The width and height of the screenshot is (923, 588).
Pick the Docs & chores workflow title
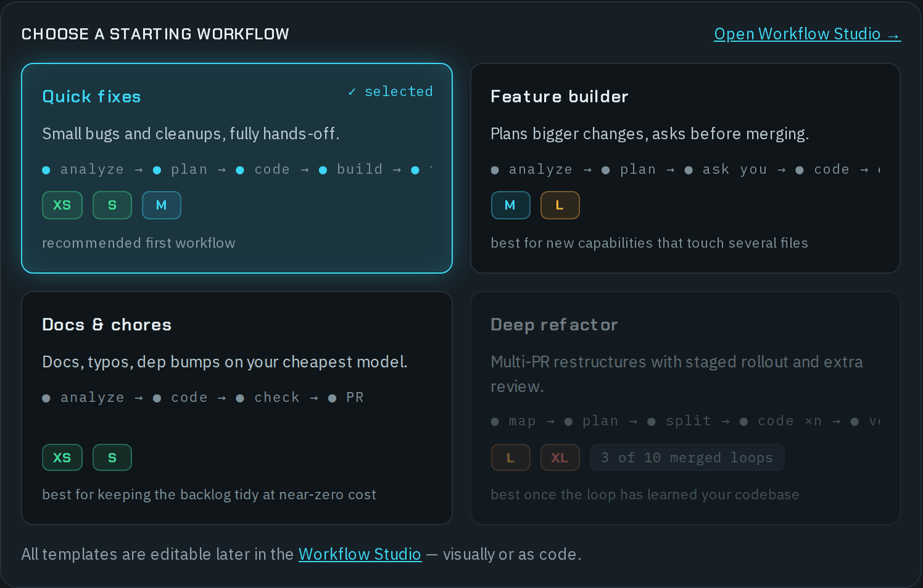click(x=107, y=325)
